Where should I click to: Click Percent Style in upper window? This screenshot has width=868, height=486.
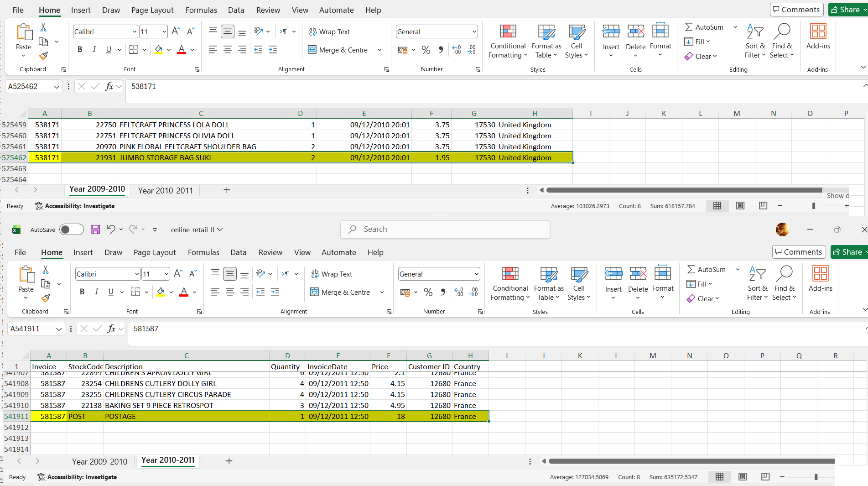426,50
